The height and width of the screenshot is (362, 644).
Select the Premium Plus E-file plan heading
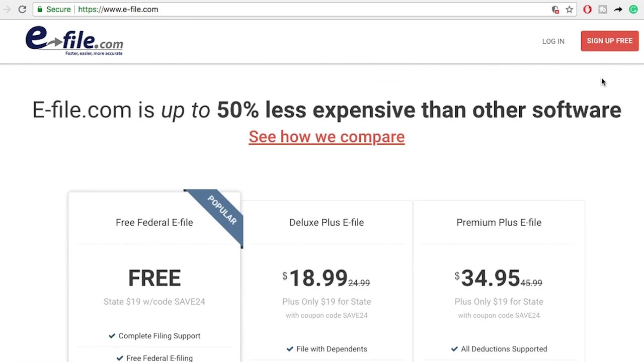499,222
